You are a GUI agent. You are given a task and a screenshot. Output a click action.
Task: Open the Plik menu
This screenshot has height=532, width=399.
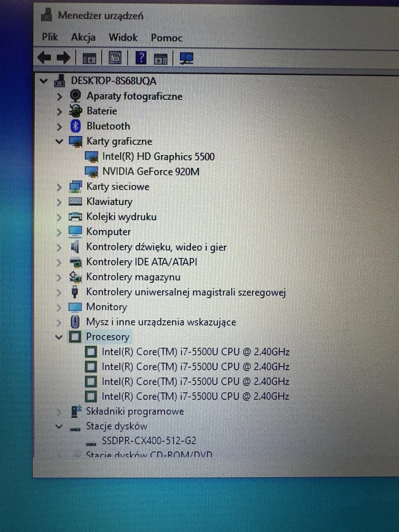50,37
